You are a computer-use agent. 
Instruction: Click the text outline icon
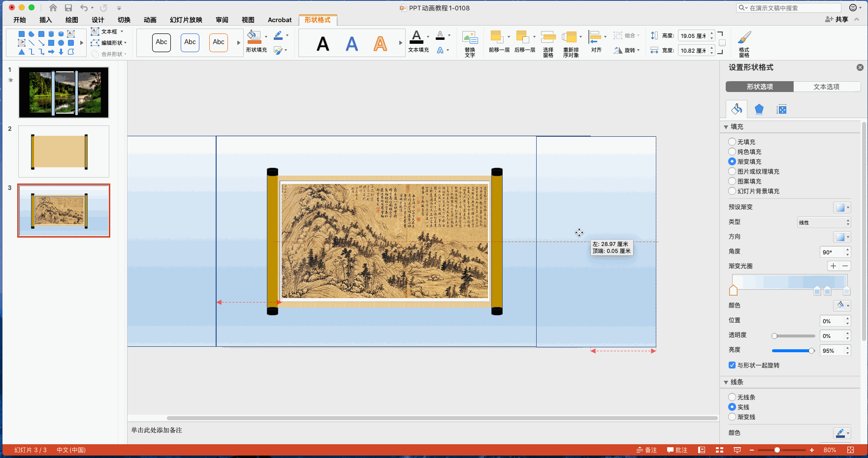pyautogui.click(x=440, y=35)
